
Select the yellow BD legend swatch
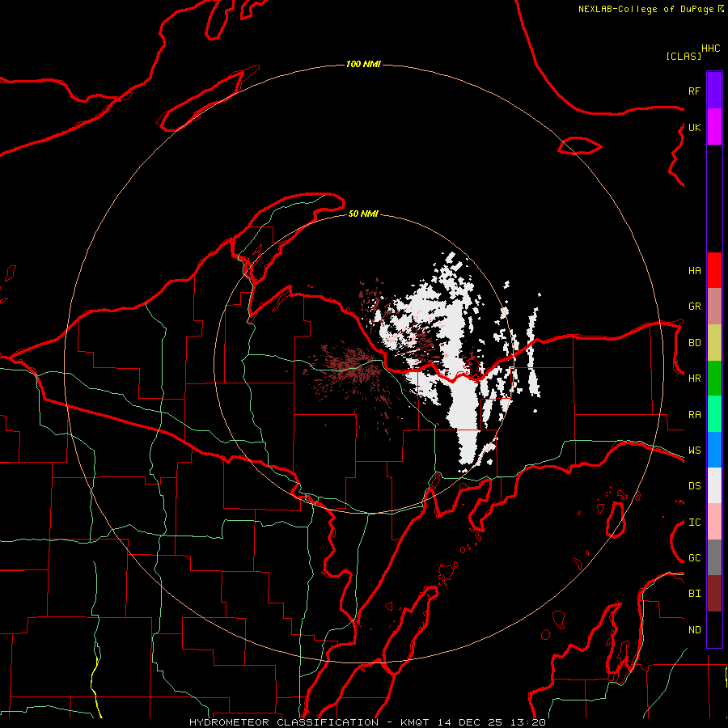point(714,343)
